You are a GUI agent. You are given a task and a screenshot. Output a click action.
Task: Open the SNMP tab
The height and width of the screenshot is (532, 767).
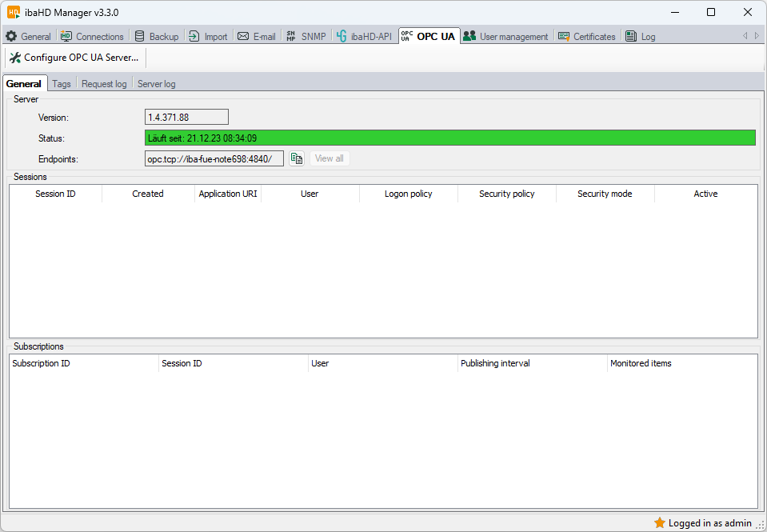[306, 36]
